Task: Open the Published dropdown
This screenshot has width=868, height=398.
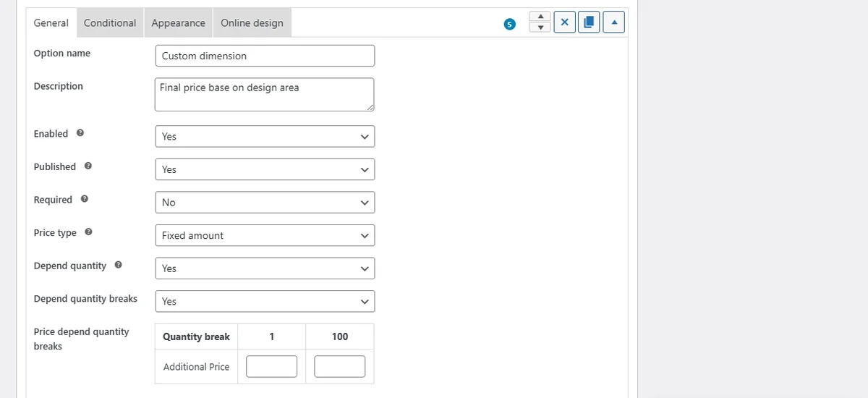Action: tap(265, 169)
